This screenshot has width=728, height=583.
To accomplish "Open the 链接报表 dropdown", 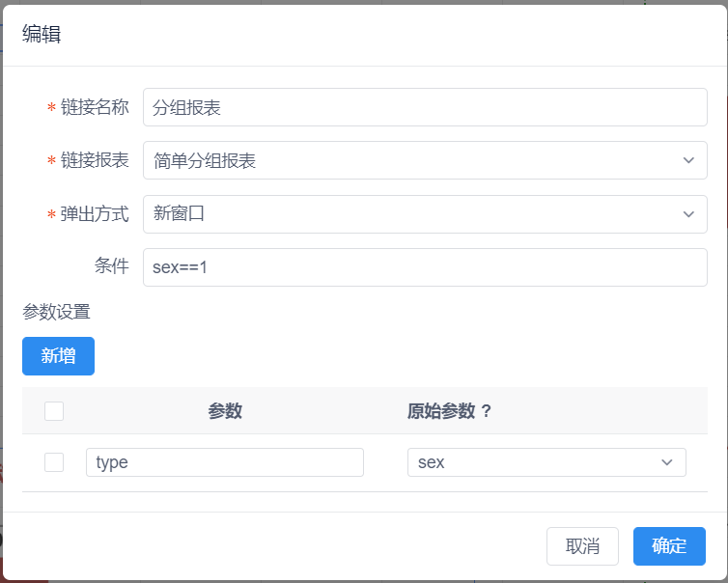I will point(425,160).
